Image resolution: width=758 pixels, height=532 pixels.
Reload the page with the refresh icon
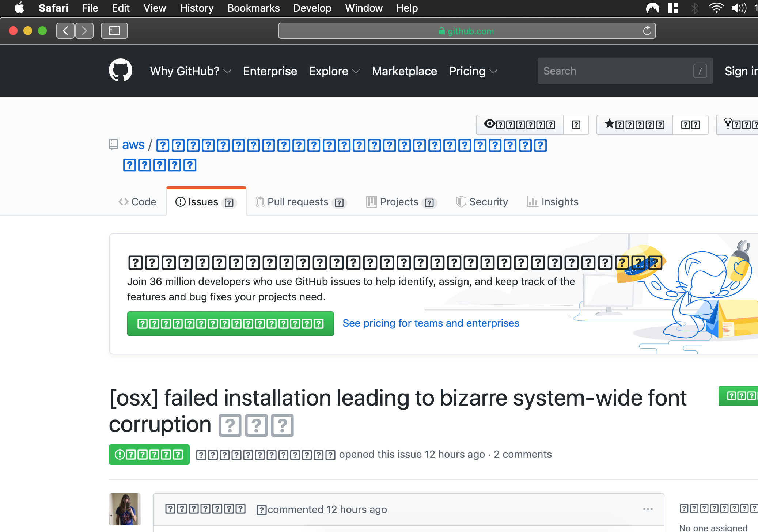(x=647, y=31)
